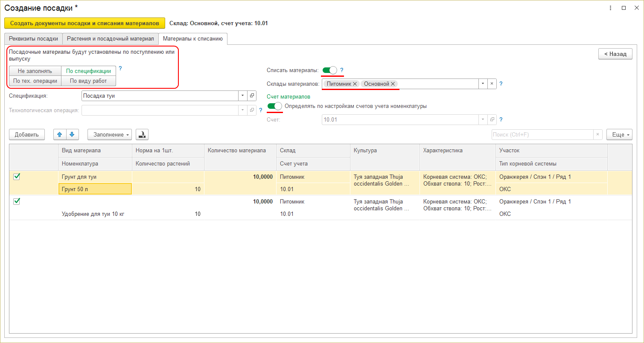Toggle the account determination by nomenclature switch
This screenshot has height=343, width=644.
coord(274,106)
